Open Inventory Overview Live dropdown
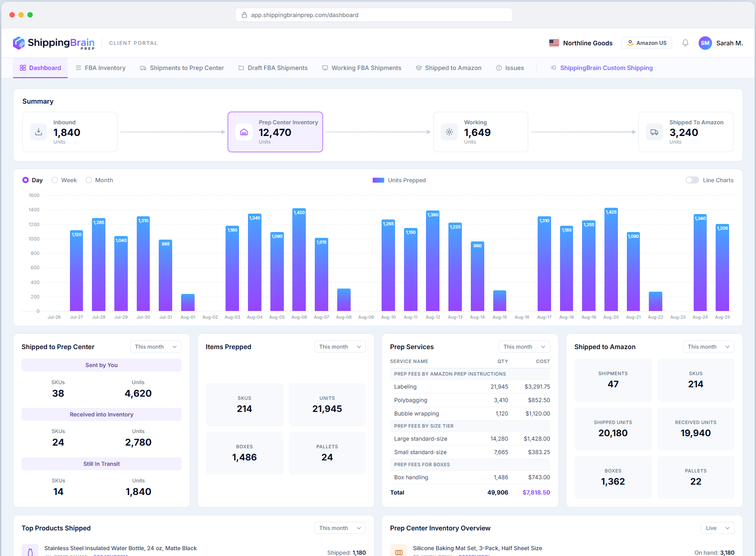 (x=717, y=528)
